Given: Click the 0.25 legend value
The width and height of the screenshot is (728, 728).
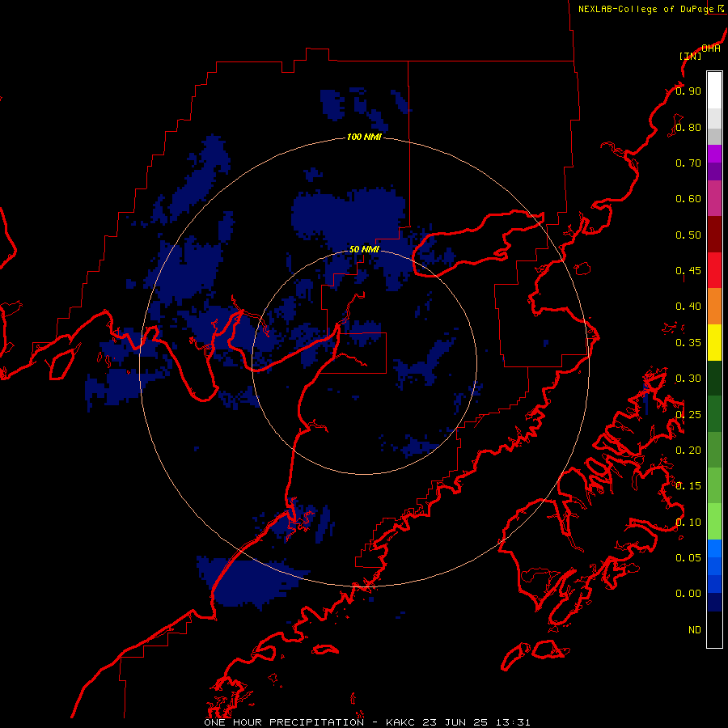Looking at the screenshot, I should [688, 415].
